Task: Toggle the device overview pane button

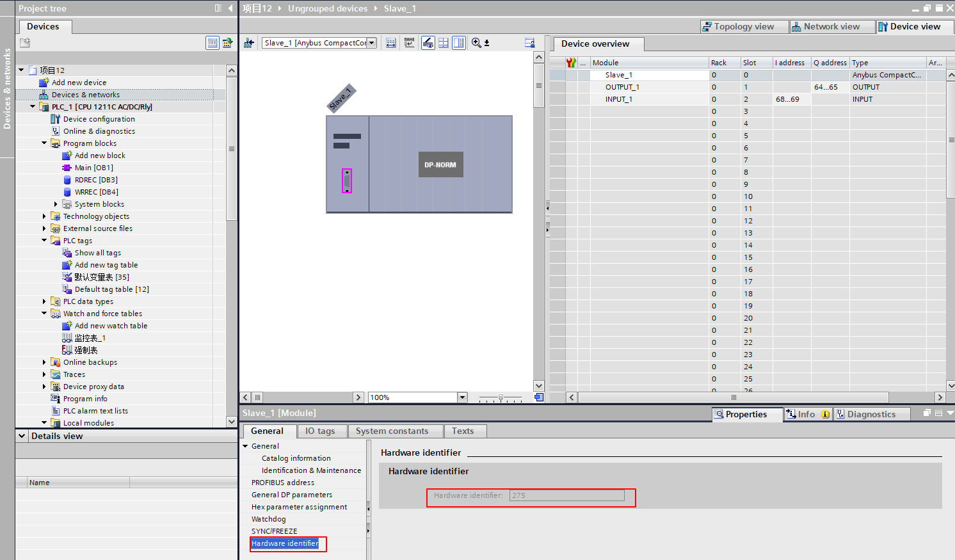Action: [x=459, y=43]
